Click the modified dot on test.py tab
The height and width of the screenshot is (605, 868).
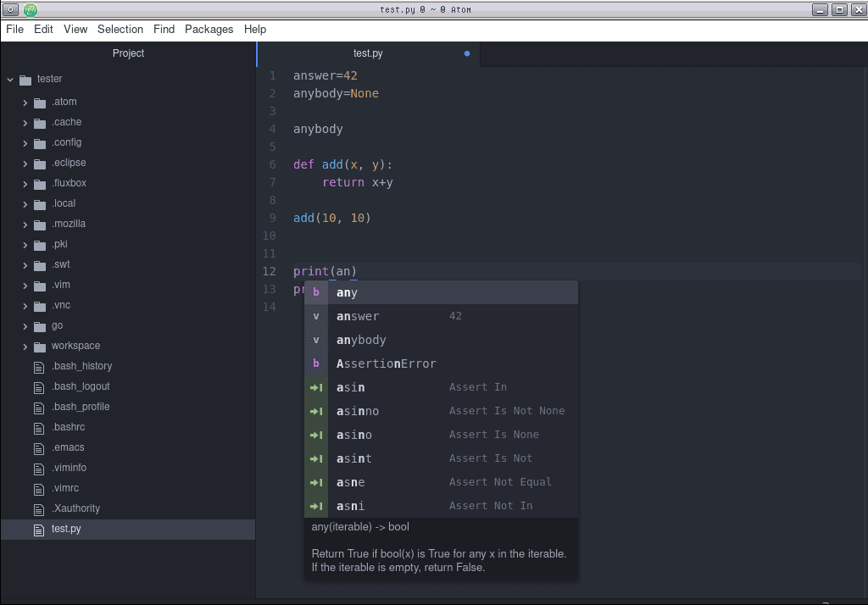click(467, 53)
